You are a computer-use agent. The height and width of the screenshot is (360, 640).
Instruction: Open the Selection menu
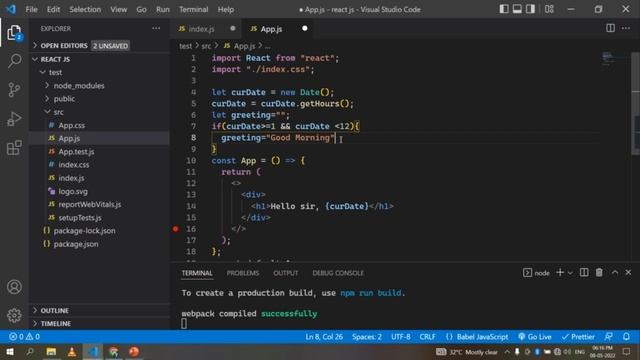pyautogui.click(x=85, y=9)
